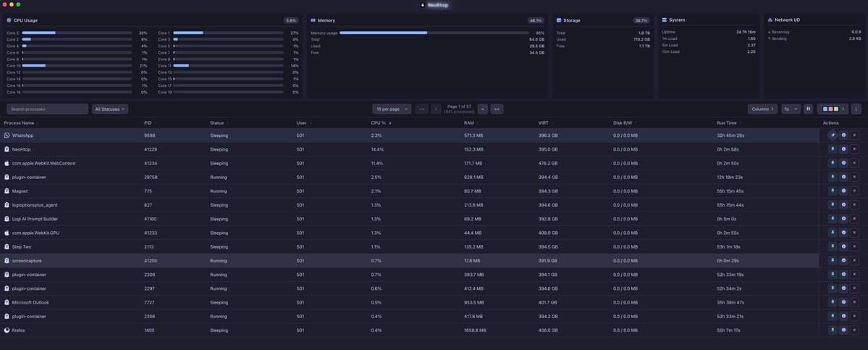Pin the NeoHtop process row
Image resolution: width=868 pixels, height=350 pixels.
tap(833, 149)
